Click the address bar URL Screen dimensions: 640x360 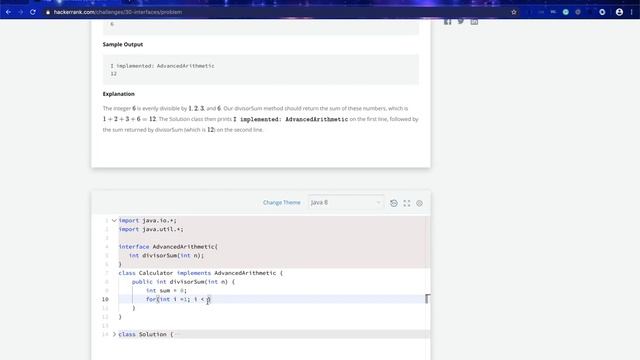click(118, 12)
